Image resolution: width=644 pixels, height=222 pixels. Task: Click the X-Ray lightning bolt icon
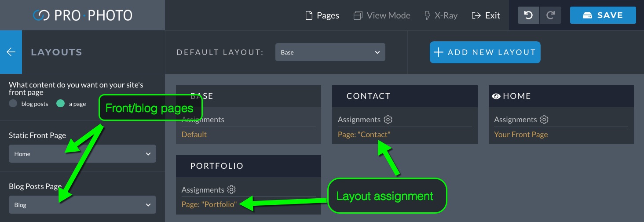[x=427, y=15]
